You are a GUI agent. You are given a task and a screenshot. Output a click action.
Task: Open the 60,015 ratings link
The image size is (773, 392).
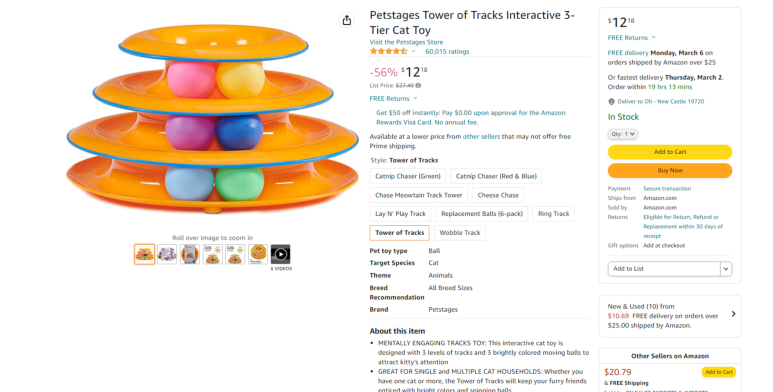click(x=447, y=51)
